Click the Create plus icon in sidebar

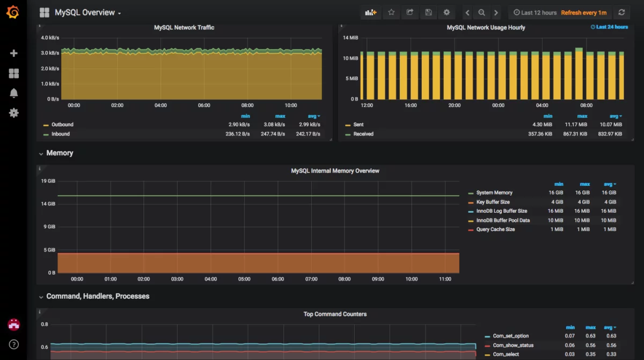[14, 53]
